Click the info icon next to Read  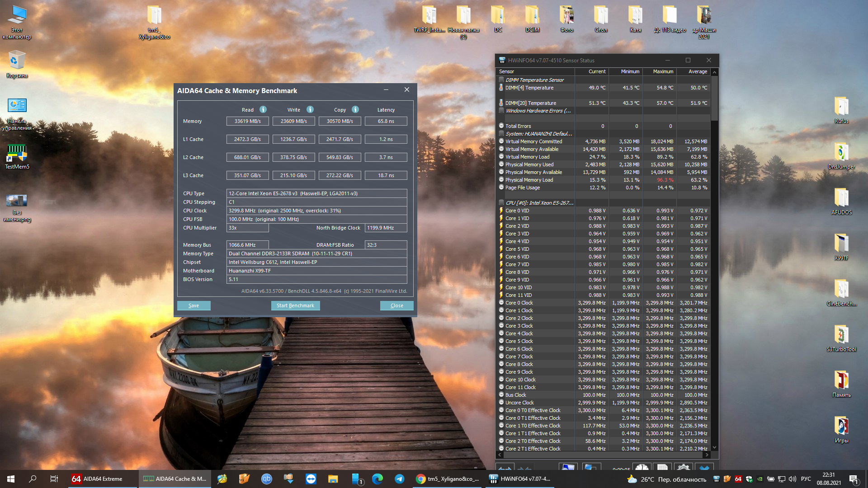click(x=263, y=109)
